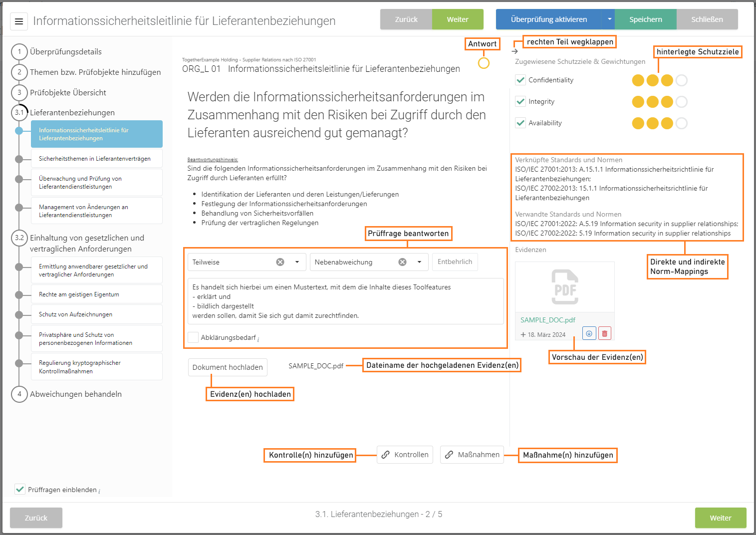The width and height of the screenshot is (756, 535).
Task: Expand the Nebenabweichung dropdown arrow
Action: pos(420,262)
